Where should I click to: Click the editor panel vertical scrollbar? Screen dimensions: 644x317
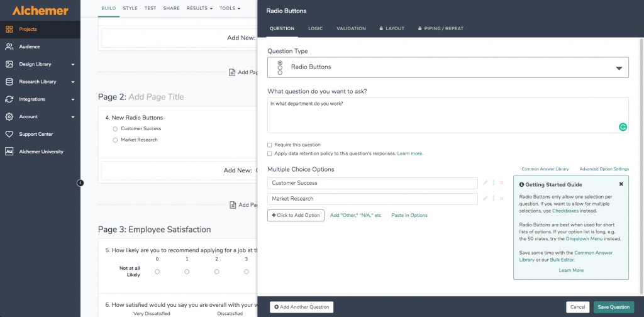click(x=641, y=166)
